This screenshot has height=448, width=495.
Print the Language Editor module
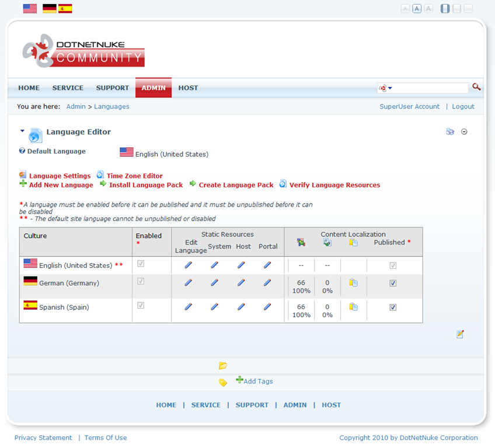point(450,132)
